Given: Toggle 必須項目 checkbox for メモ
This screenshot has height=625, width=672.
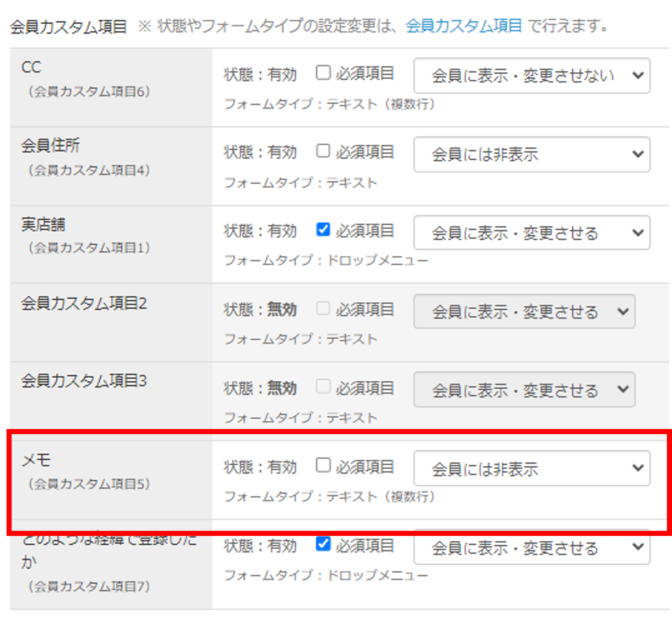Looking at the screenshot, I should click(323, 466).
